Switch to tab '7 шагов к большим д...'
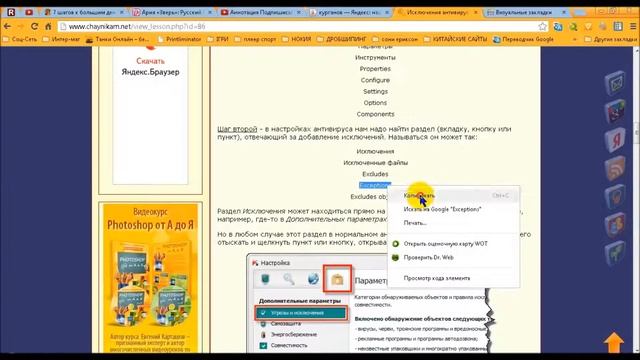Screen dimensions: 640x360 coord(84,12)
